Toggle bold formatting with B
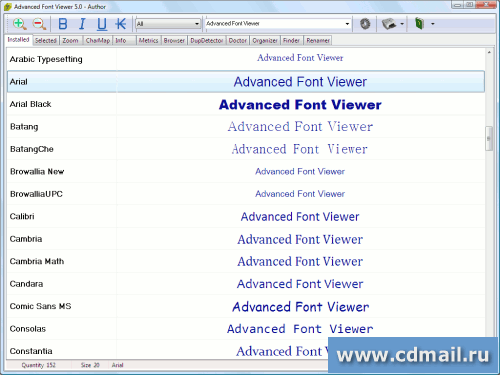The width and height of the screenshot is (500, 375). coord(63,24)
